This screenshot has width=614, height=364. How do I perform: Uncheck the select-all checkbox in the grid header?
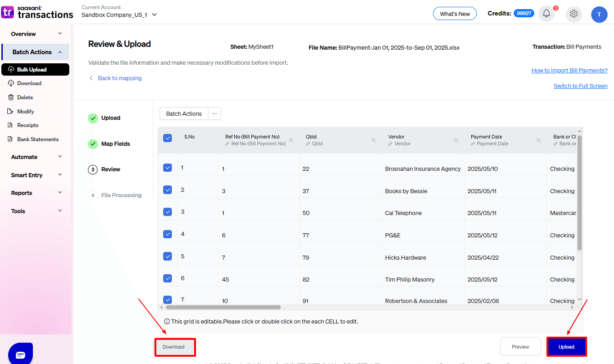(x=167, y=138)
